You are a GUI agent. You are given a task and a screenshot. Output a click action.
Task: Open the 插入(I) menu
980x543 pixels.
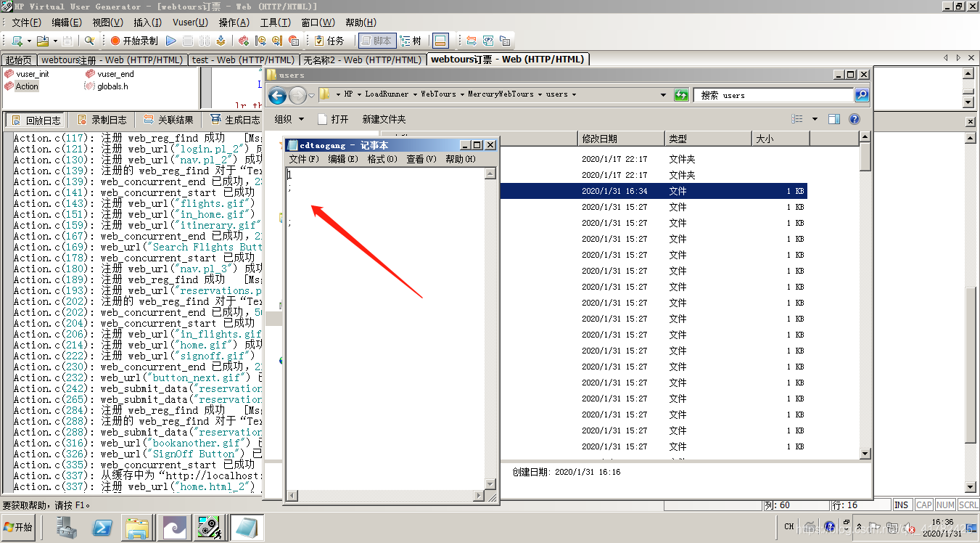tap(148, 23)
